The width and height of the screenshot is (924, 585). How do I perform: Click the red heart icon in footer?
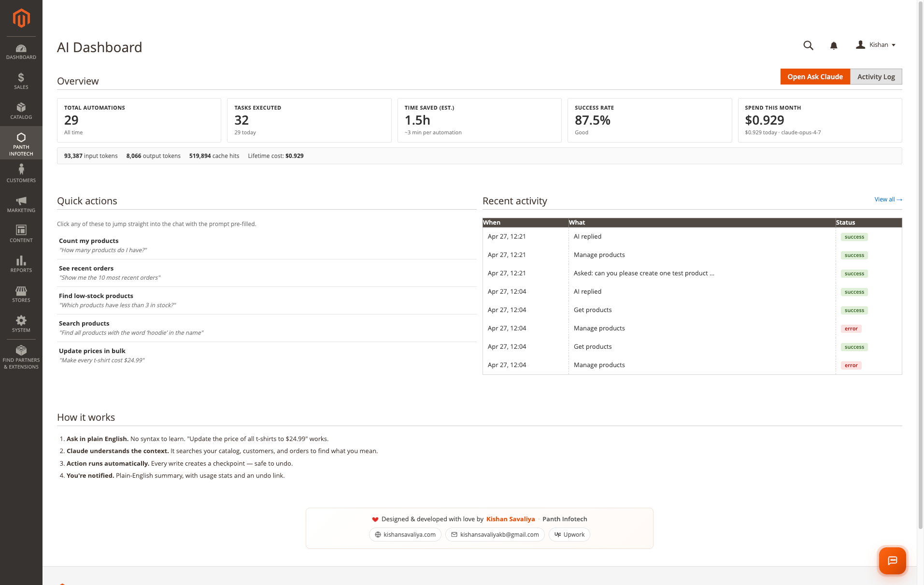[375, 519]
